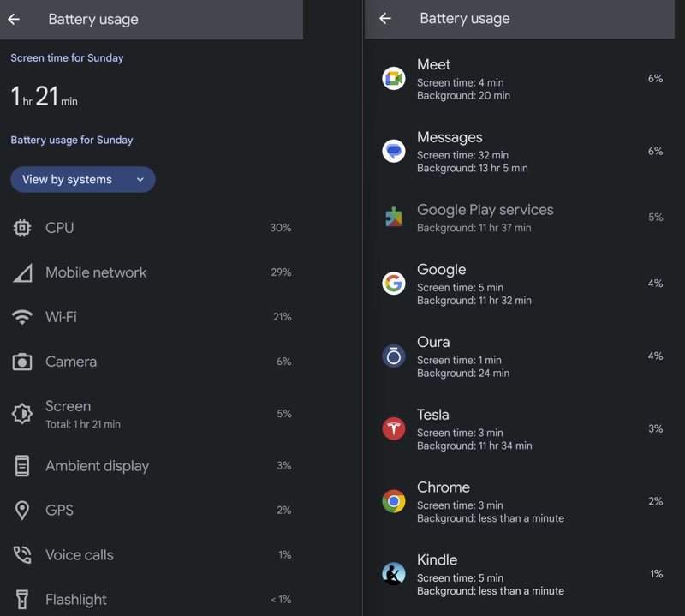Image resolution: width=685 pixels, height=616 pixels.
Task: Select the Camera row label
Action: click(x=71, y=362)
